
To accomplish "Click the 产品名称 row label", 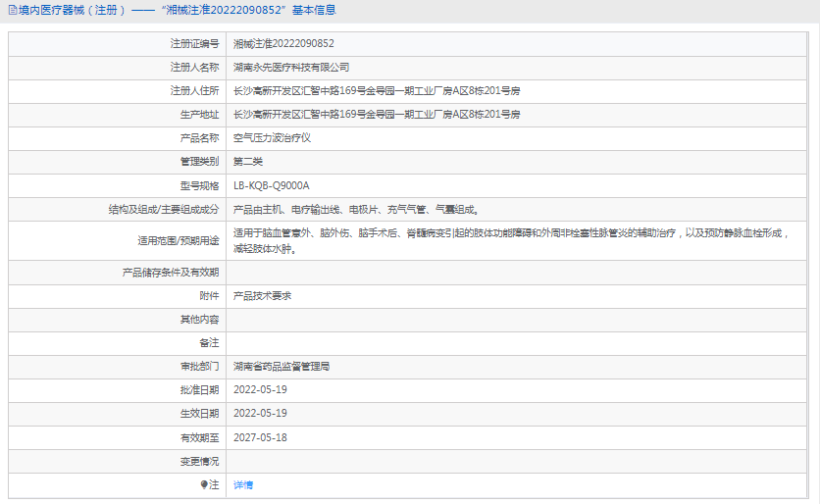I will tap(200, 138).
